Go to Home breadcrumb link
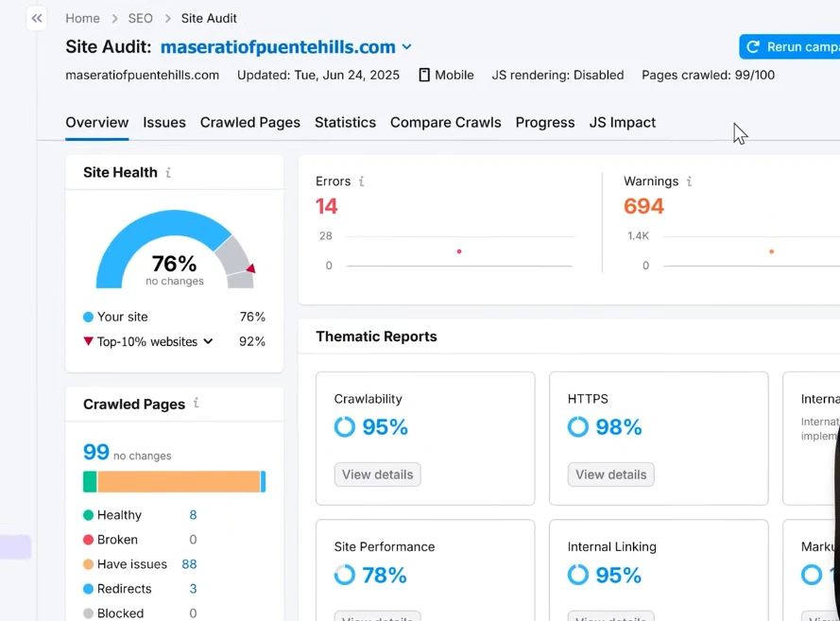This screenshot has width=840, height=621. click(82, 18)
